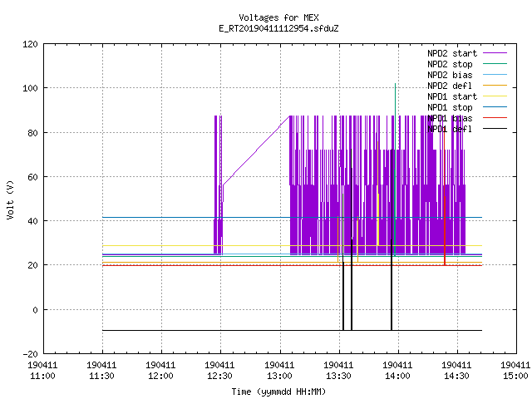Click the x-axis tick label '190411 11:30'
Screen dimensions: 532x399
click(101, 371)
